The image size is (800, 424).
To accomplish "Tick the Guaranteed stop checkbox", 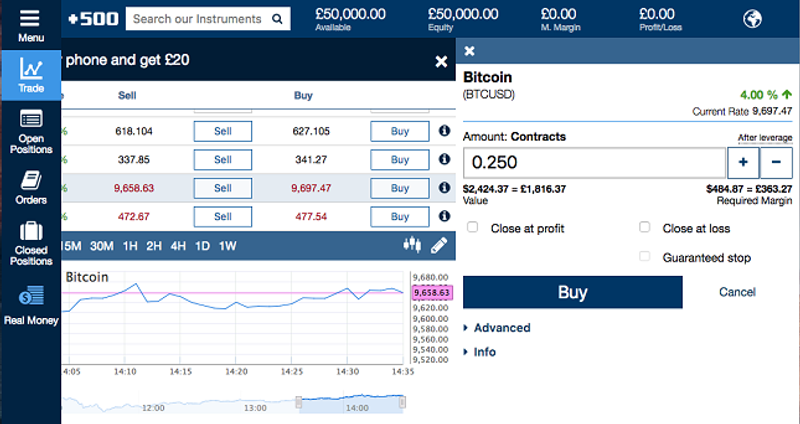I will (x=644, y=256).
